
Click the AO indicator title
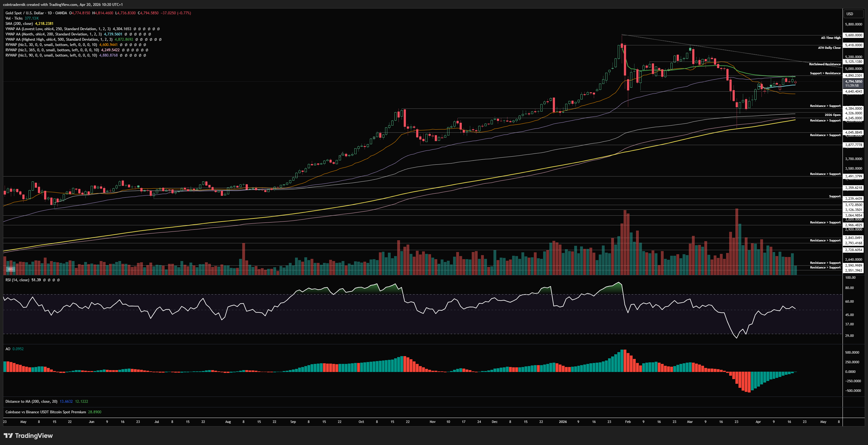coord(8,349)
